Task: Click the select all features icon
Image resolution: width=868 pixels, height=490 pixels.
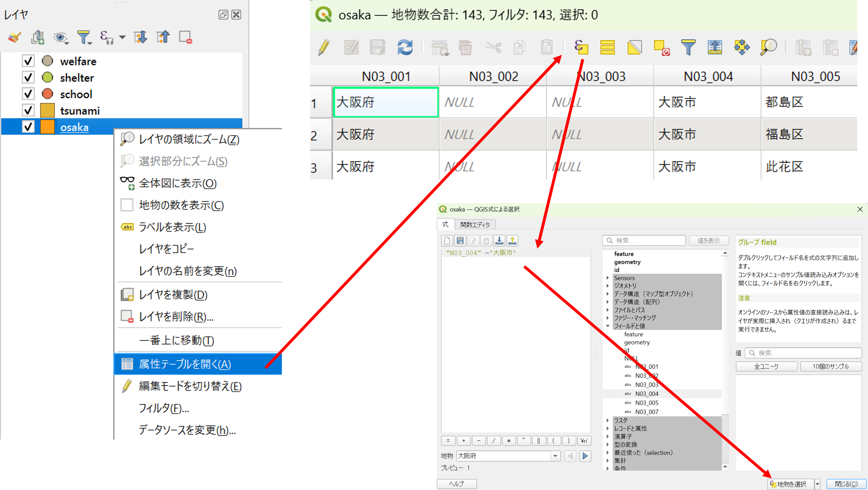Action: point(607,47)
